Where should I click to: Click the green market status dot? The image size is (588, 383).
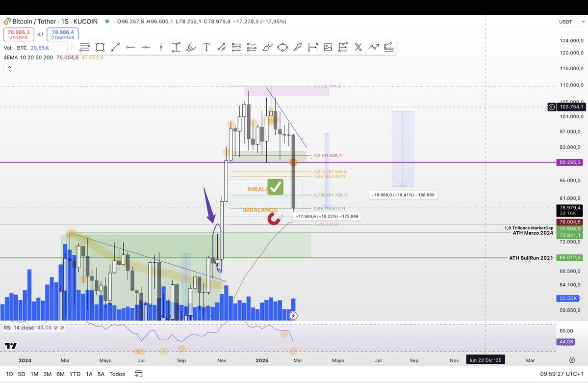click(107, 22)
